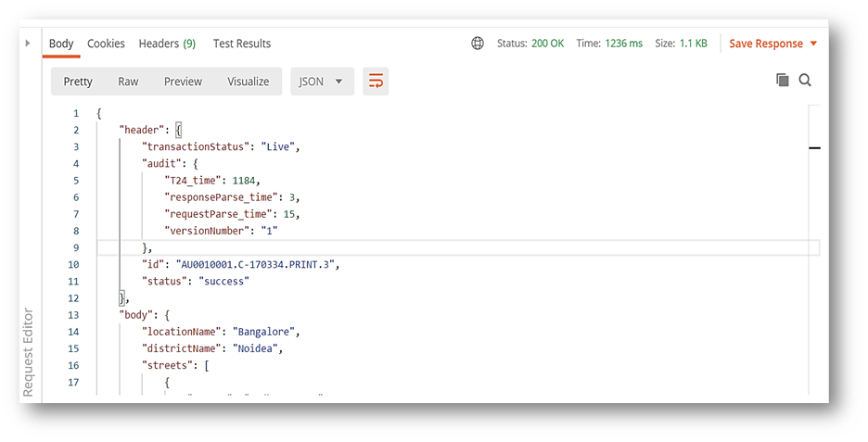This screenshot has width=868, height=442.
Task: Click the wrap lines icon
Action: point(376,82)
